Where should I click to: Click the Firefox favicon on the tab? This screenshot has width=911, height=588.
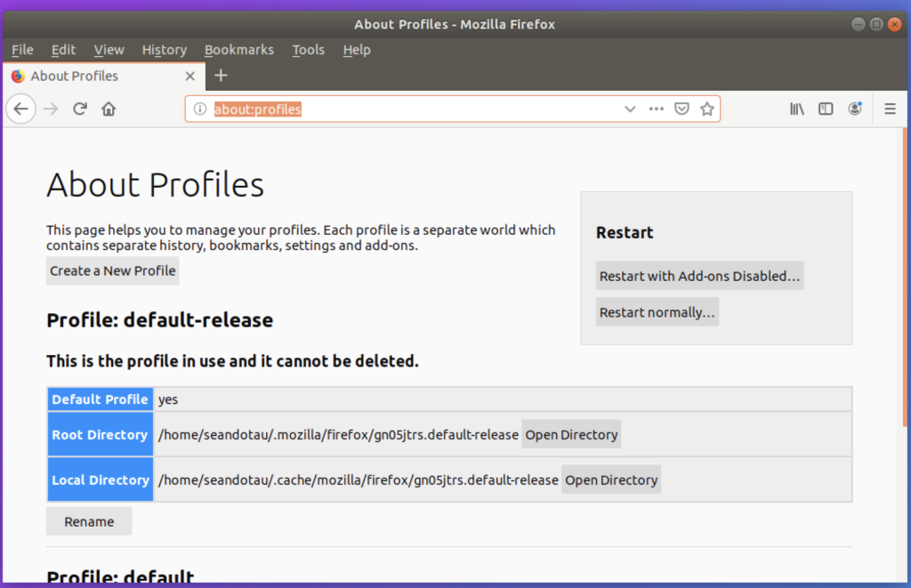18,77
